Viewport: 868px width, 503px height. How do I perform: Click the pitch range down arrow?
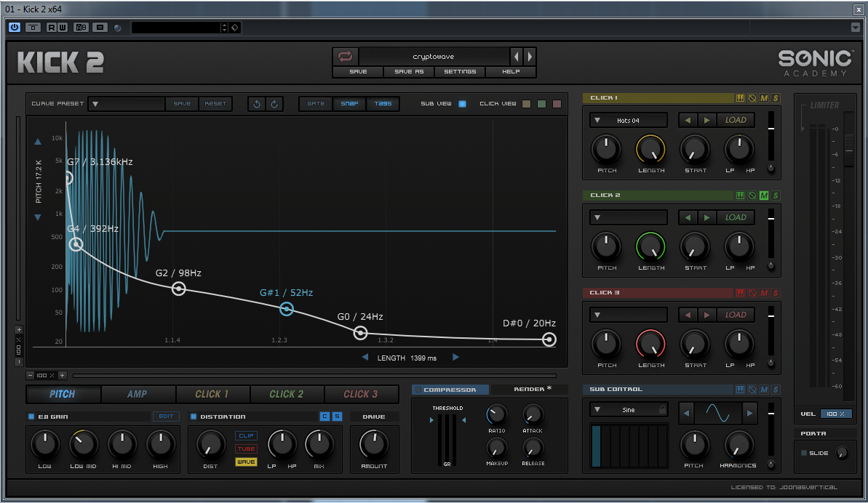click(x=38, y=217)
